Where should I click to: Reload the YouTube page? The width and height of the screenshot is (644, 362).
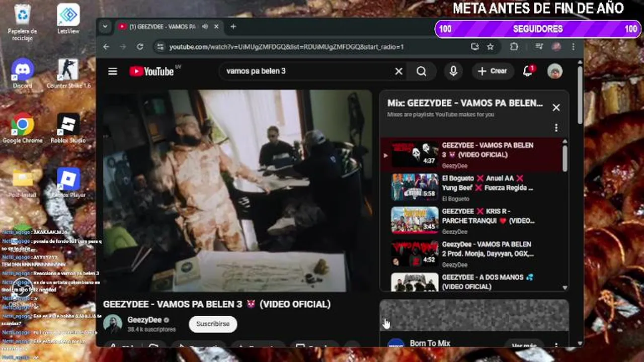140,47
